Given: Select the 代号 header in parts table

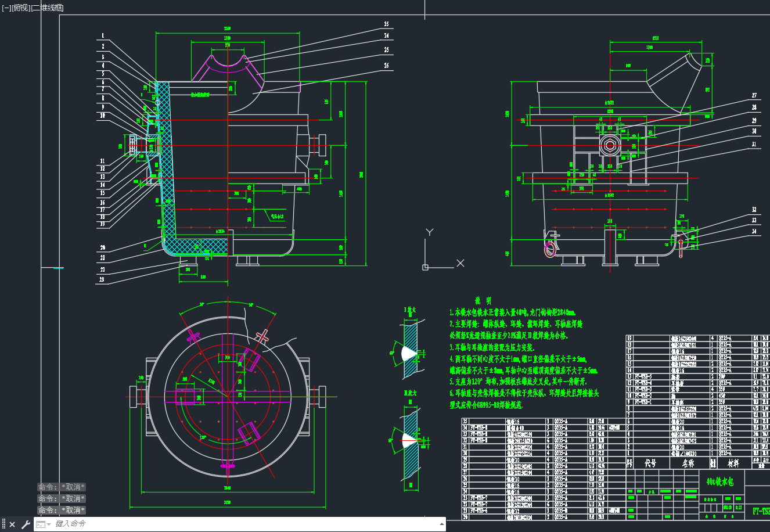Looking at the screenshot, I should pyautogui.click(x=650, y=463).
